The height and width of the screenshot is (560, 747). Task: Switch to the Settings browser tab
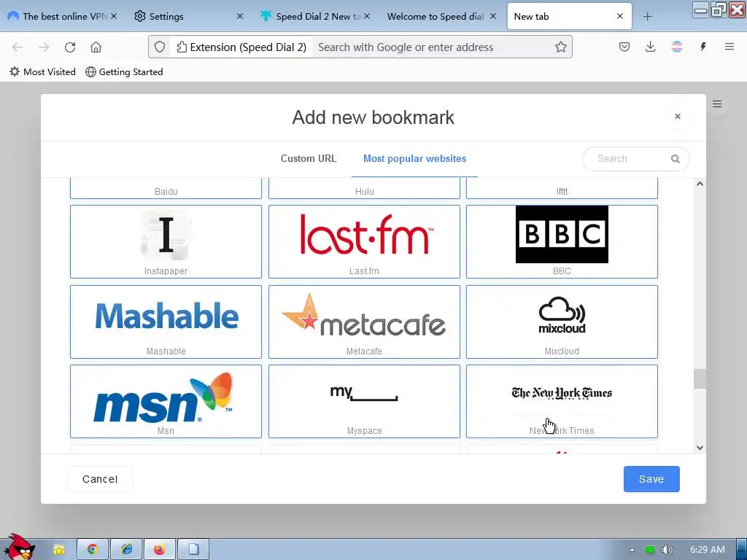click(189, 16)
